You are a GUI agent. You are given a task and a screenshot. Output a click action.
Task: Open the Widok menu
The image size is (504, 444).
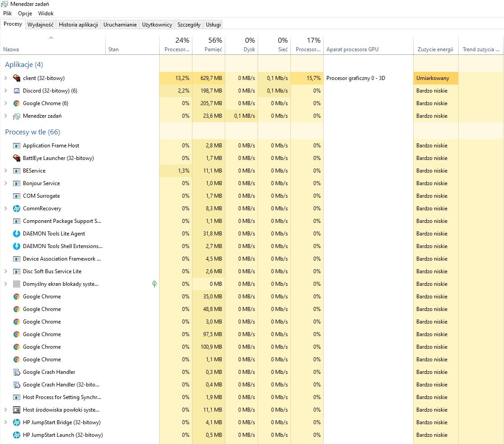[x=46, y=13]
